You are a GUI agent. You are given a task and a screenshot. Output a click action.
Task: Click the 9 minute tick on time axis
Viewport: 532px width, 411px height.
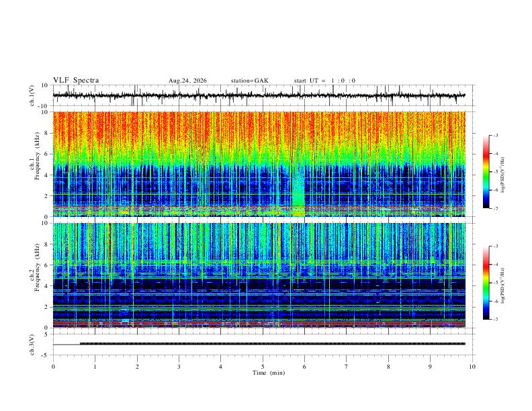click(430, 367)
